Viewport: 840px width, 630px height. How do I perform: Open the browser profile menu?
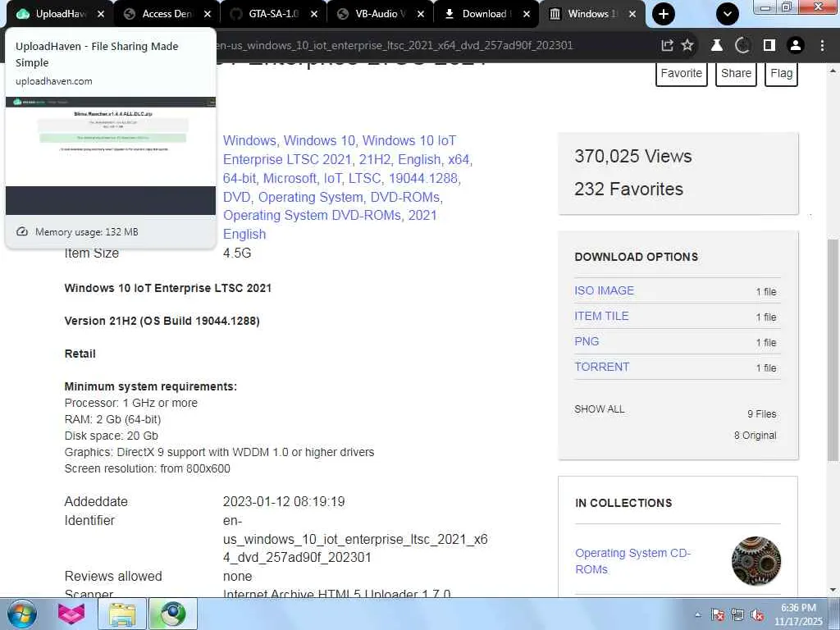pos(796,46)
